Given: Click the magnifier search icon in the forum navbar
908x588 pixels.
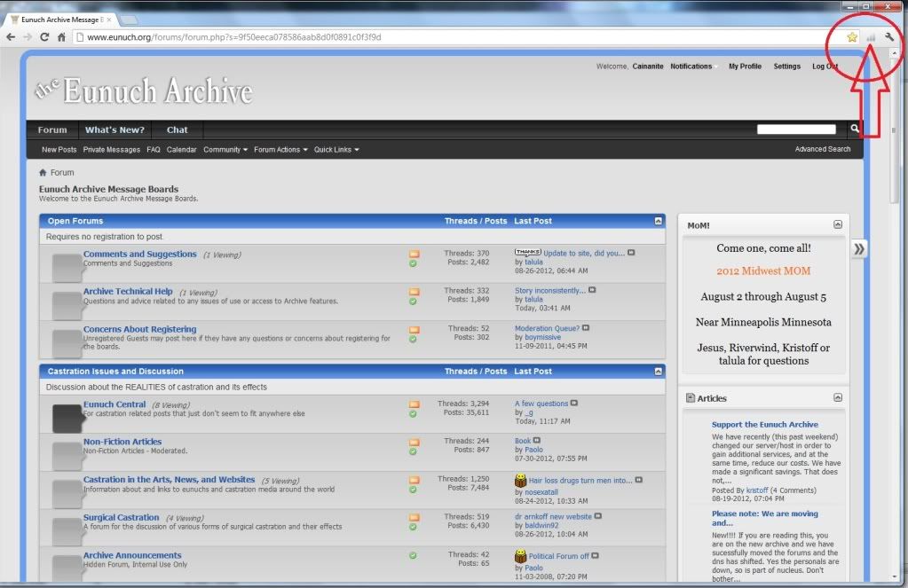Looking at the screenshot, I should tap(855, 129).
